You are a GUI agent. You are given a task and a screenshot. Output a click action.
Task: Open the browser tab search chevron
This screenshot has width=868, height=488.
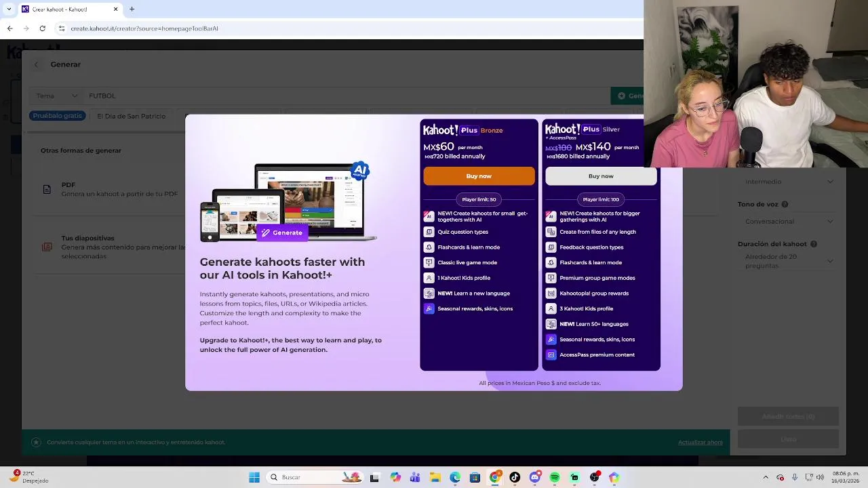[9, 9]
